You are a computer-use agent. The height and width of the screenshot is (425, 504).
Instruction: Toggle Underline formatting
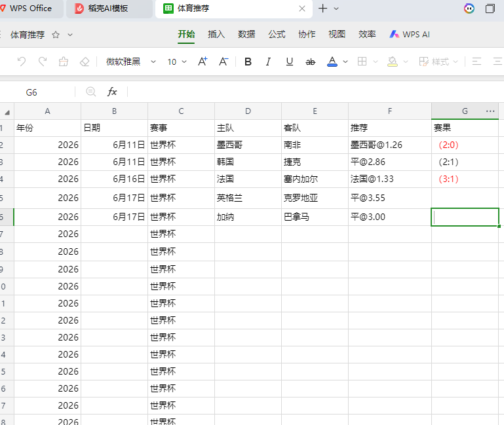click(289, 62)
